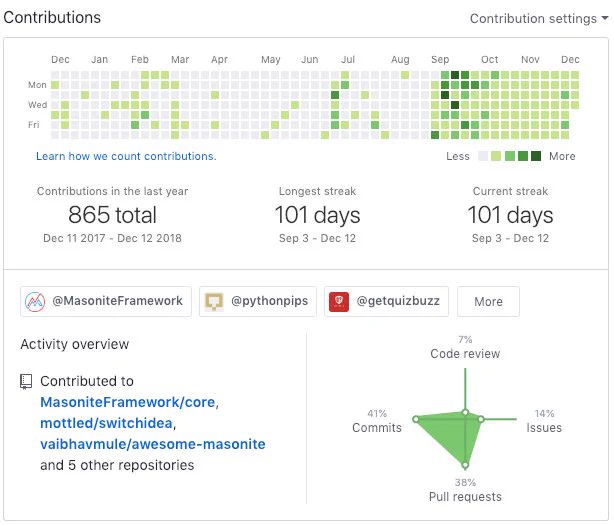614x525 pixels.
Task: Click the Code review point on radar chart
Action: (465, 412)
